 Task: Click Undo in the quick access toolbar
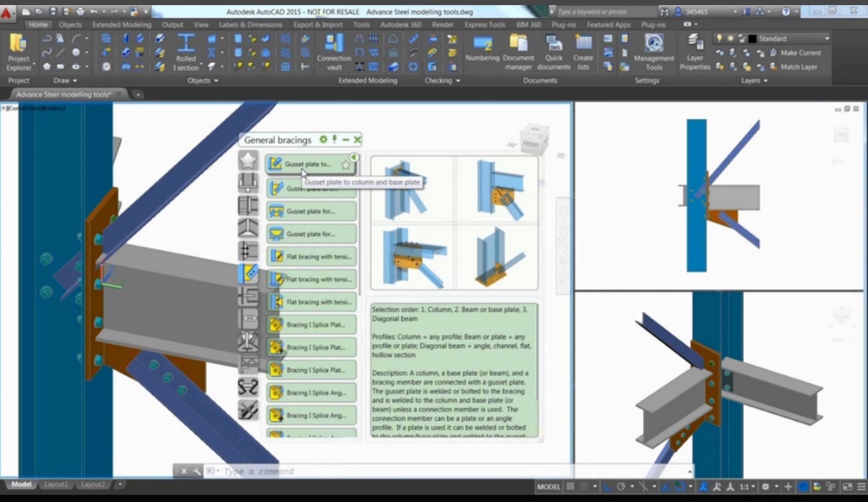tap(94, 11)
